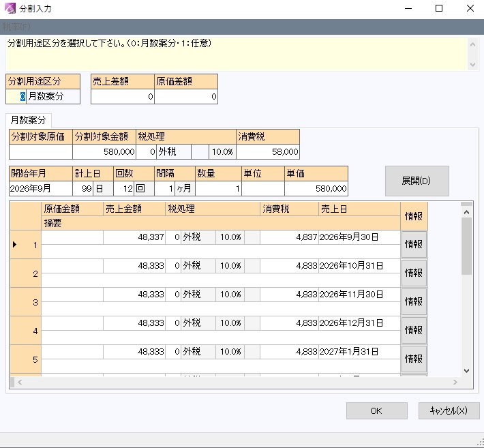Click grid vertical scrollbar up arrow
484x448 pixels.
pos(467,213)
